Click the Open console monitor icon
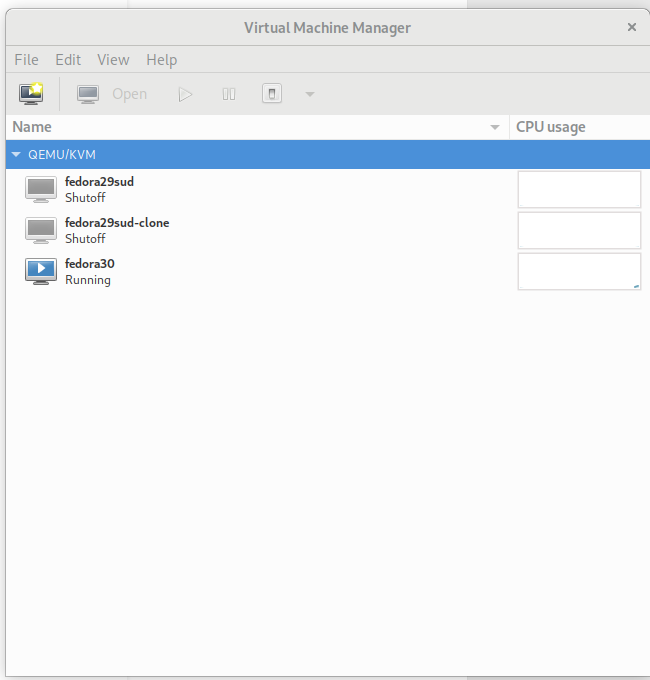Image resolution: width=650 pixels, height=680 pixels. tap(88, 94)
